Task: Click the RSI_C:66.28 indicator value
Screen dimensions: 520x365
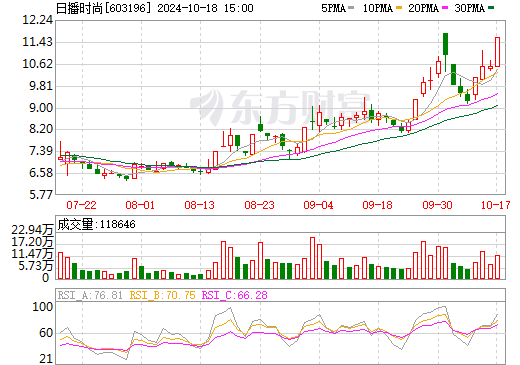Action: point(235,295)
